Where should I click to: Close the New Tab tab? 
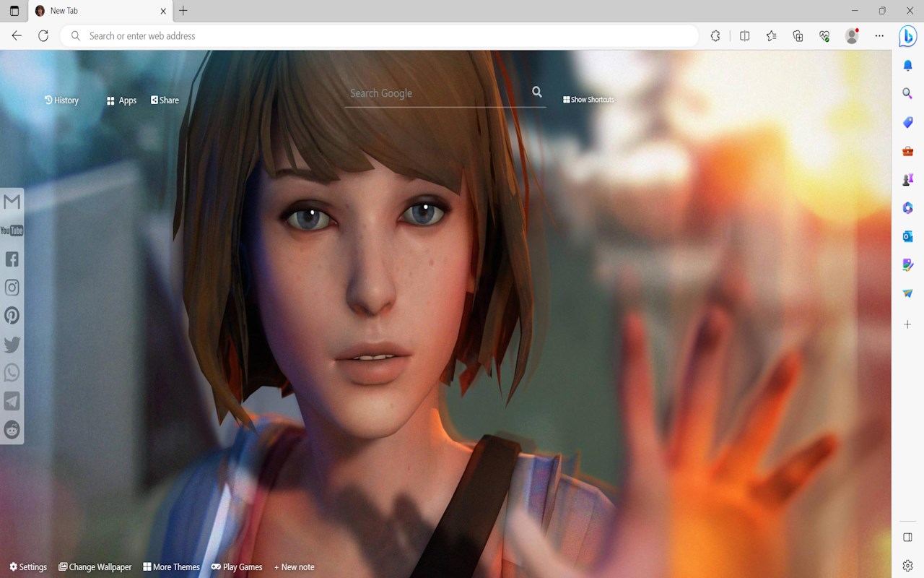163,11
